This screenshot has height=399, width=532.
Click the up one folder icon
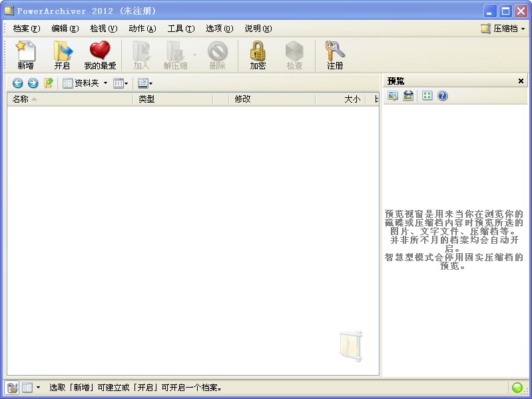click(x=49, y=83)
